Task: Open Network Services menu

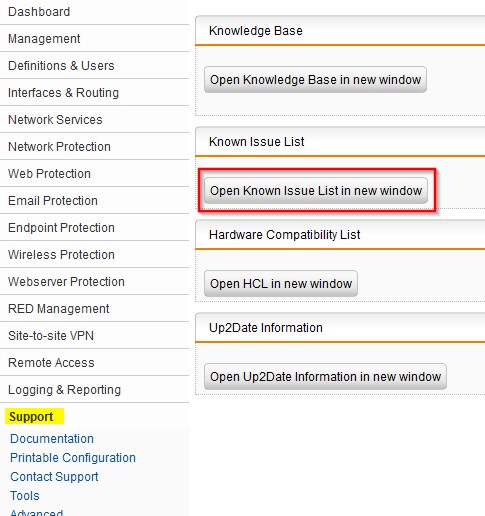Action: point(94,120)
